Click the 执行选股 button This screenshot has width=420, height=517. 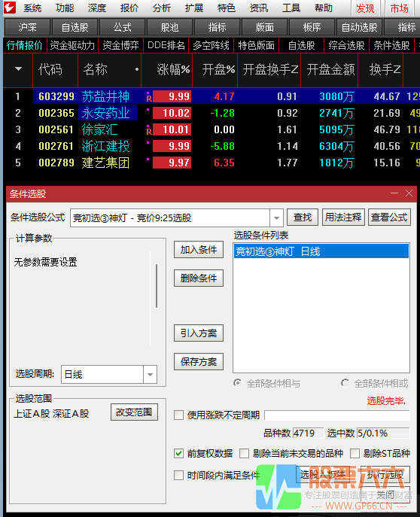coord(385,475)
